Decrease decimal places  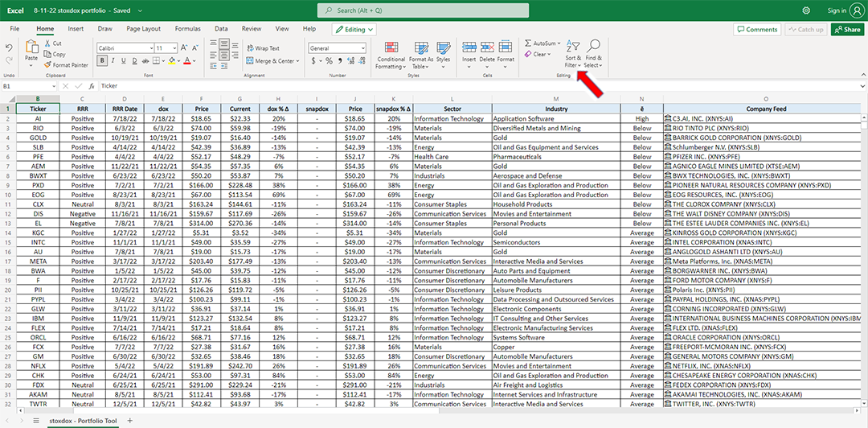point(362,61)
